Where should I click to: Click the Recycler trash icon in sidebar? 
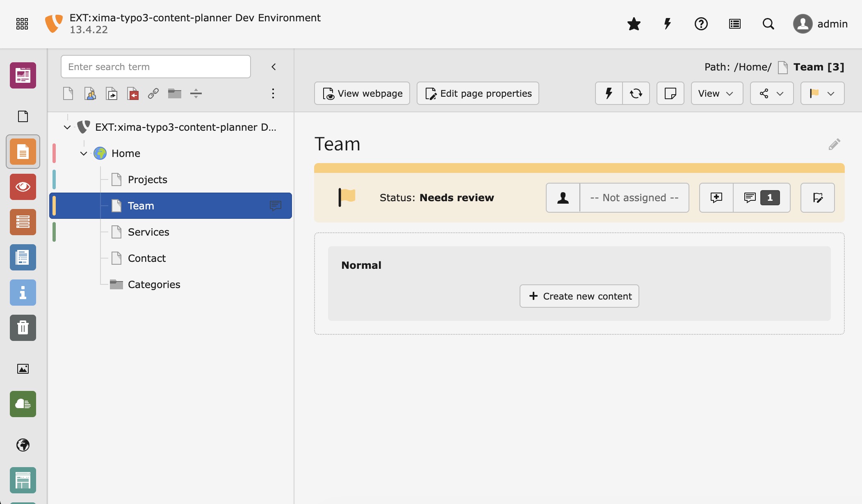tap(23, 327)
